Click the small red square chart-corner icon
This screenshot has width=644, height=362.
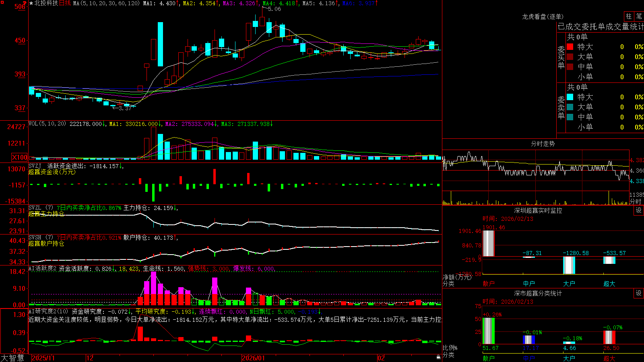tap(2, 2)
